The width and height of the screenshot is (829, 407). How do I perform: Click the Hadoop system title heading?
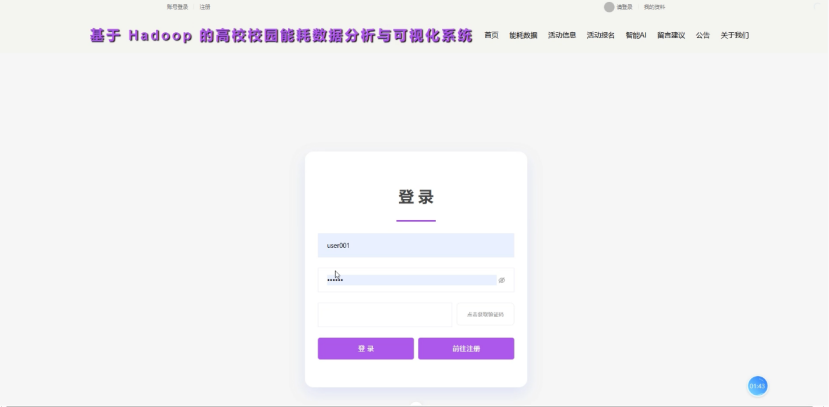281,35
